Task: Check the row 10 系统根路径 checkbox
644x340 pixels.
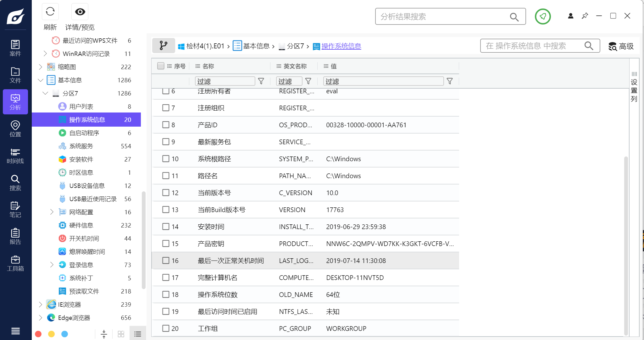Action: click(166, 159)
